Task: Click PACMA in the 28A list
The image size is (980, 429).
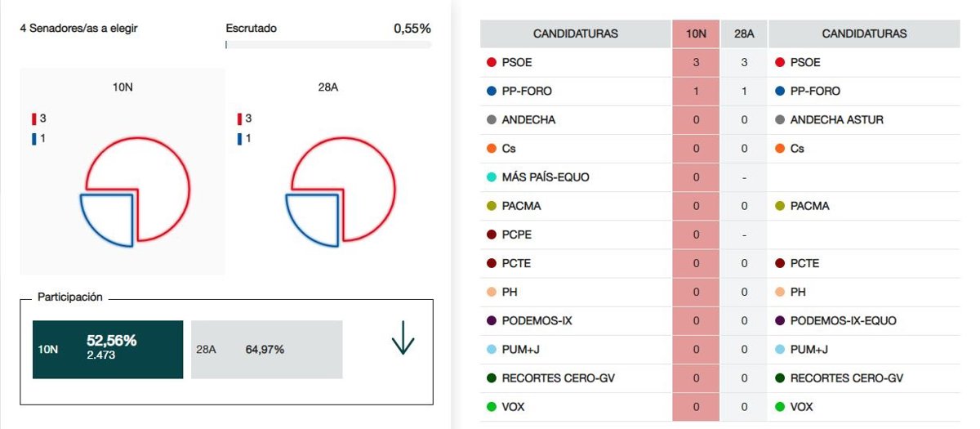Action: pyautogui.click(x=808, y=206)
